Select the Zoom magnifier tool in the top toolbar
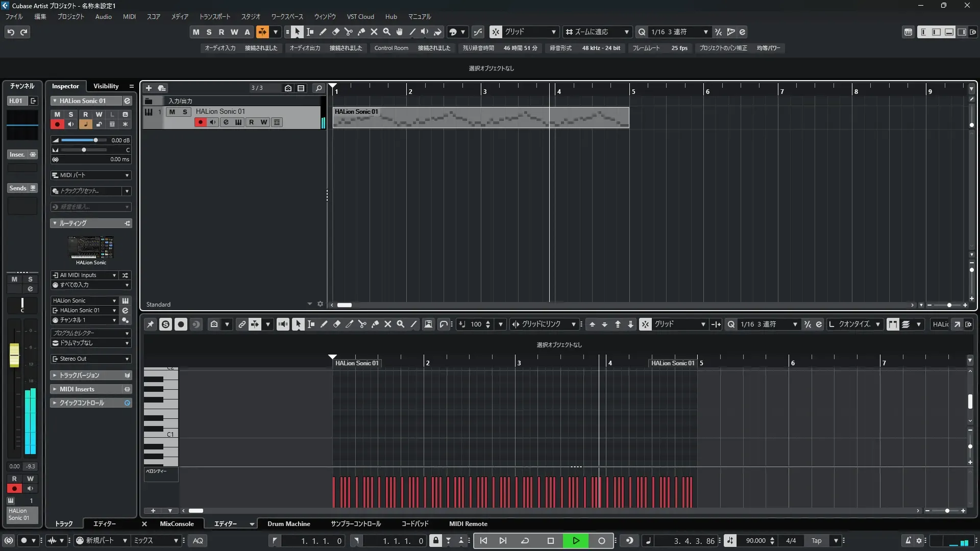The height and width of the screenshot is (551, 980). 387,32
